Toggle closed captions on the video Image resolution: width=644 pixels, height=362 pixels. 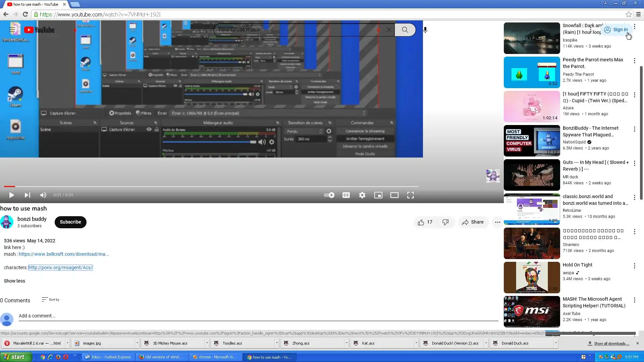point(346,195)
